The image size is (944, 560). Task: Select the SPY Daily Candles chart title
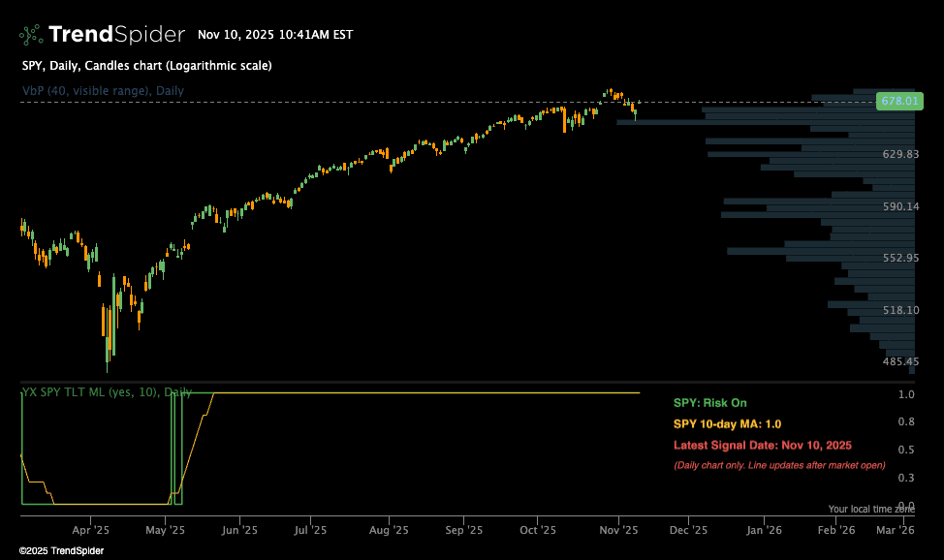click(x=146, y=66)
